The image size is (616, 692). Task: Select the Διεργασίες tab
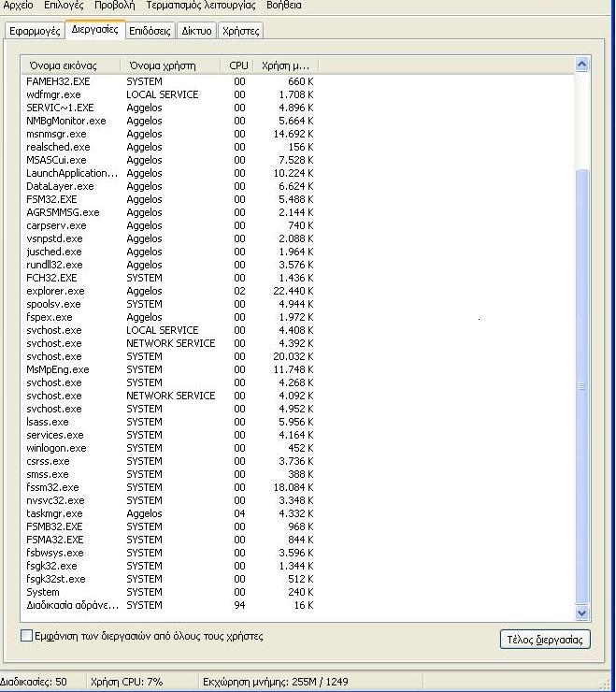click(94, 30)
